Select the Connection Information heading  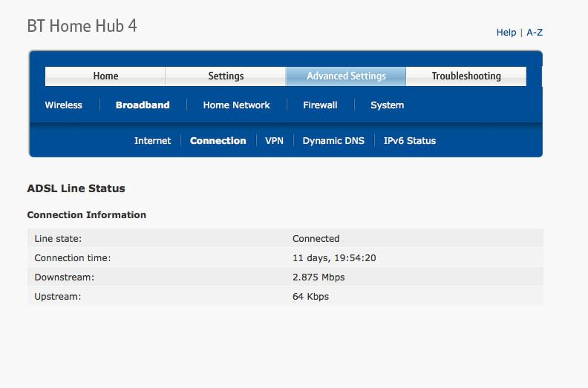pyautogui.click(x=87, y=215)
